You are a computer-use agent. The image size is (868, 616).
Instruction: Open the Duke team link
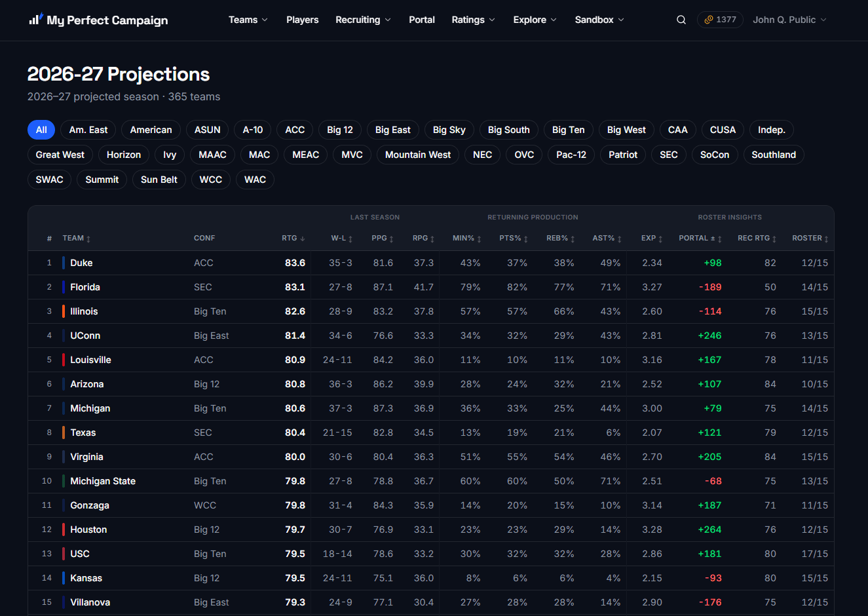(x=81, y=263)
